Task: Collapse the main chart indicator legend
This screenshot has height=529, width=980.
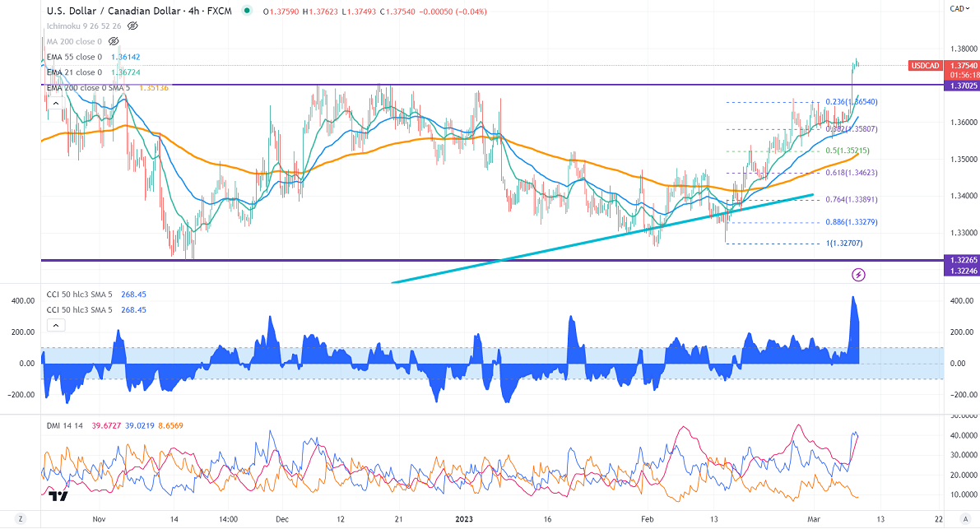Action: (55, 104)
